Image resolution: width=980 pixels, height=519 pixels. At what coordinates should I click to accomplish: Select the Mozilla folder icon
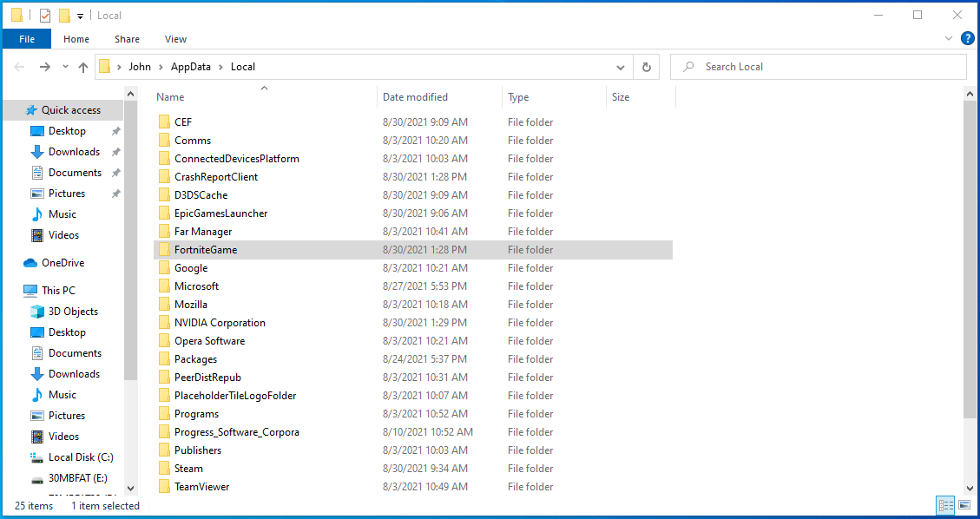pyautogui.click(x=164, y=304)
